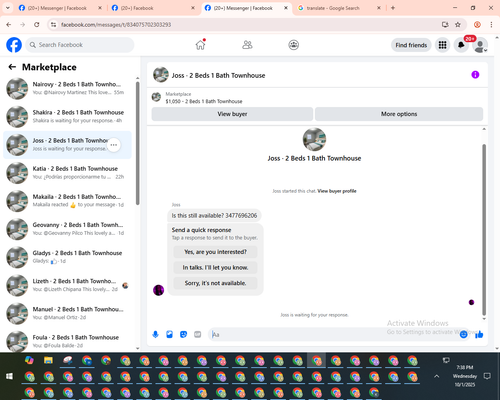The image size is (500, 400).
Task: Open the Manuel chat conversation
Action: point(67,313)
